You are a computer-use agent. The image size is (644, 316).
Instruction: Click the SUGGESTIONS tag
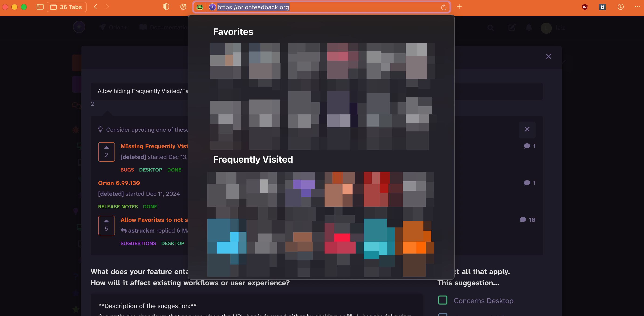pos(138,243)
